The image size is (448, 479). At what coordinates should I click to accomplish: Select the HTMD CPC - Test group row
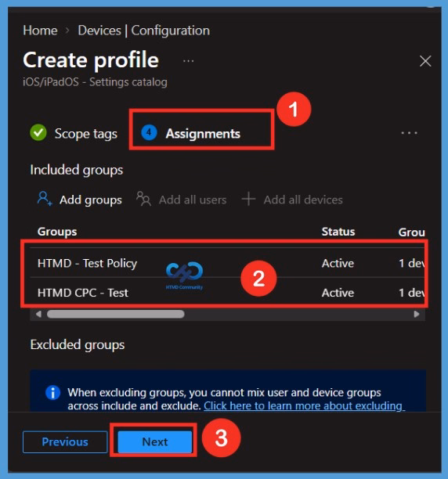pos(227,293)
